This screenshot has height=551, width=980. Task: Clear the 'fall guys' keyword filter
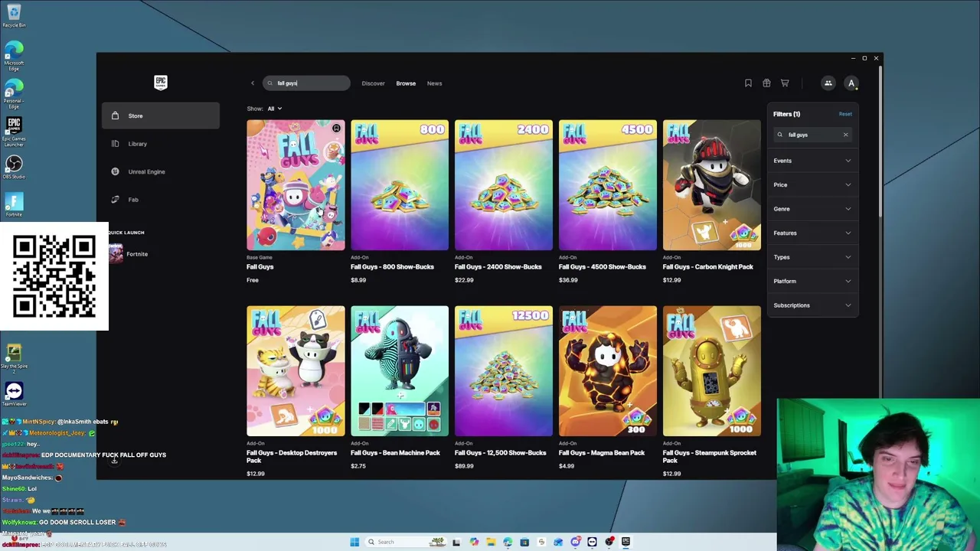(845, 135)
